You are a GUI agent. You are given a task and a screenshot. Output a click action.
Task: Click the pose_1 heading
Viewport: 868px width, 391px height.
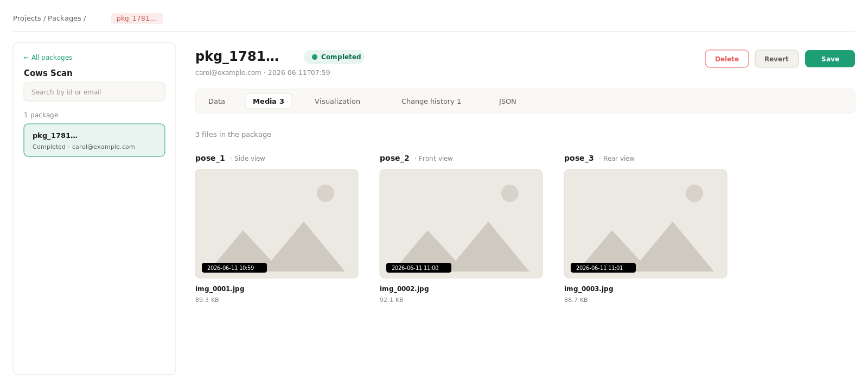(210, 158)
